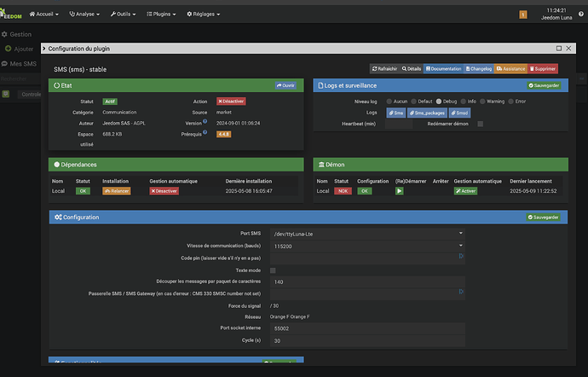Save the Configuration section
The width and height of the screenshot is (588, 377).
(x=544, y=217)
